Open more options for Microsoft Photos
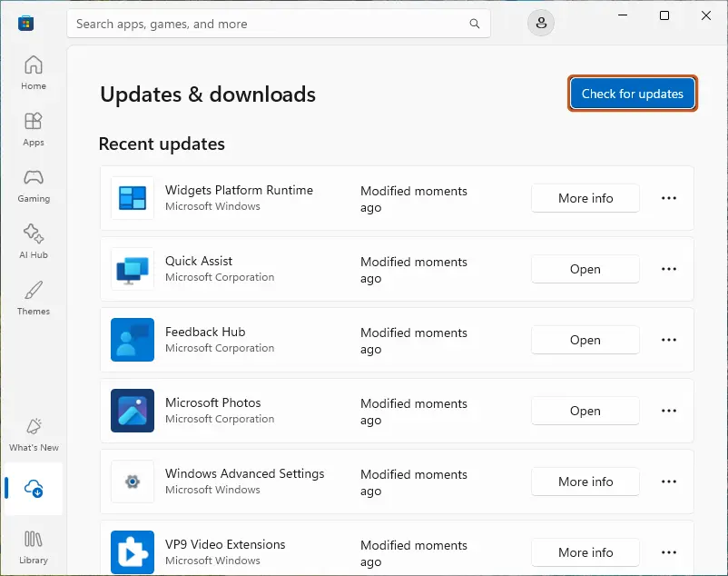728x576 pixels. [669, 411]
